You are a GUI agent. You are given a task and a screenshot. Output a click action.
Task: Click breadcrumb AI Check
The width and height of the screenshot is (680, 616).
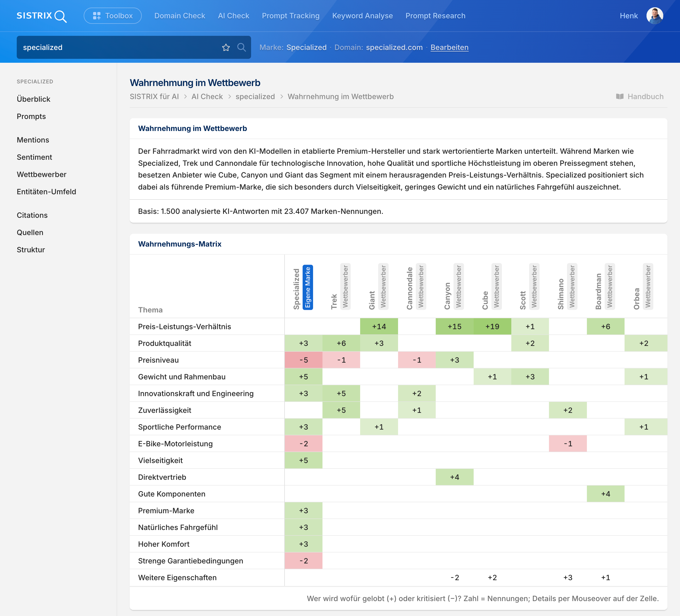point(207,96)
